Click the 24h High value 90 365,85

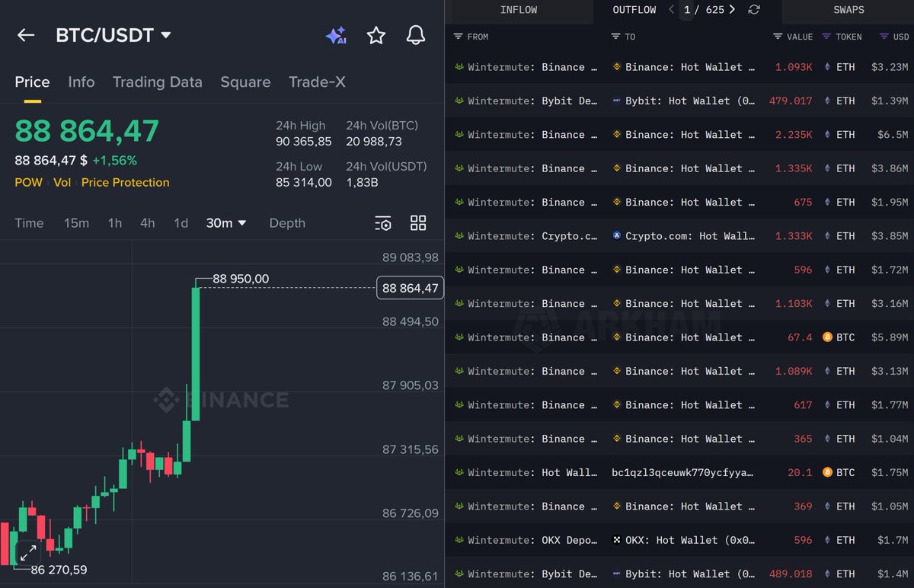304,142
